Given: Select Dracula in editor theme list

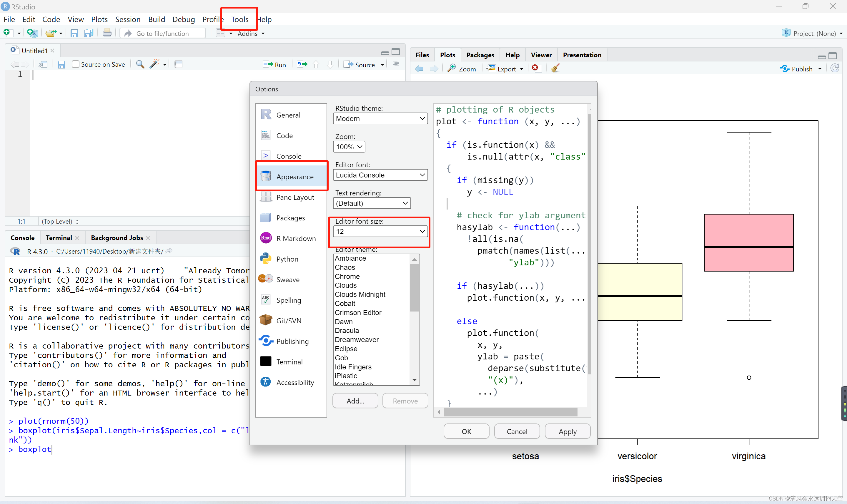Looking at the screenshot, I should tap(347, 330).
